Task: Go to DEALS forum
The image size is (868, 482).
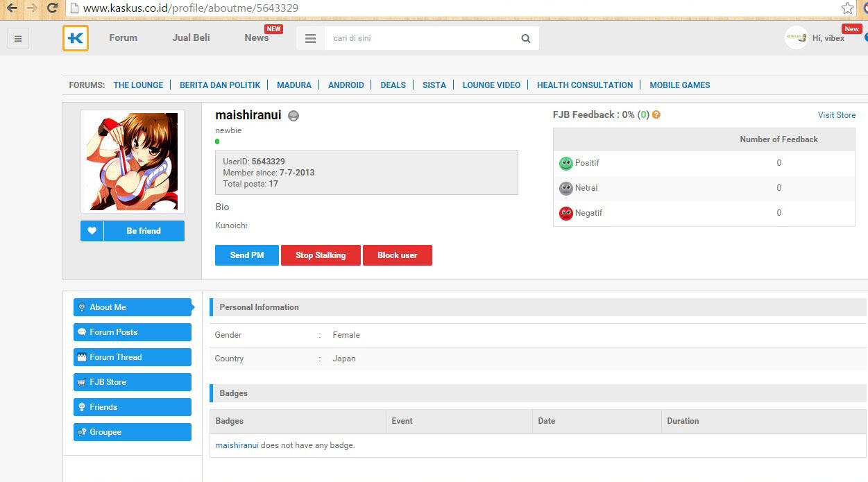Action: [393, 85]
